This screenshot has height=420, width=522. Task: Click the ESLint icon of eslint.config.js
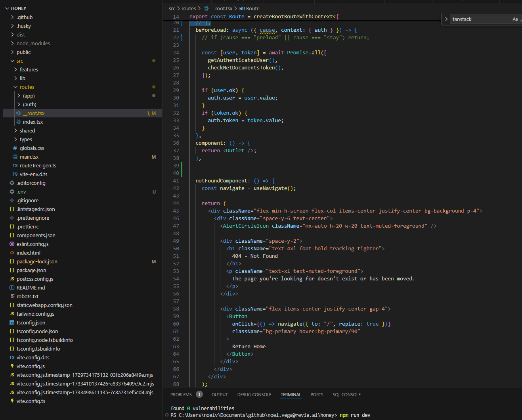[12, 244]
